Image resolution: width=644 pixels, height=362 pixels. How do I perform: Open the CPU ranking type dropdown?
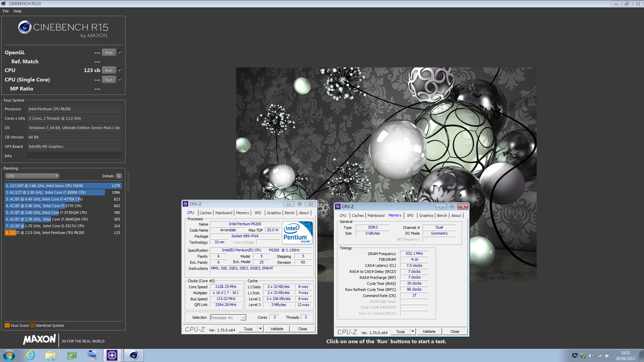[32, 176]
